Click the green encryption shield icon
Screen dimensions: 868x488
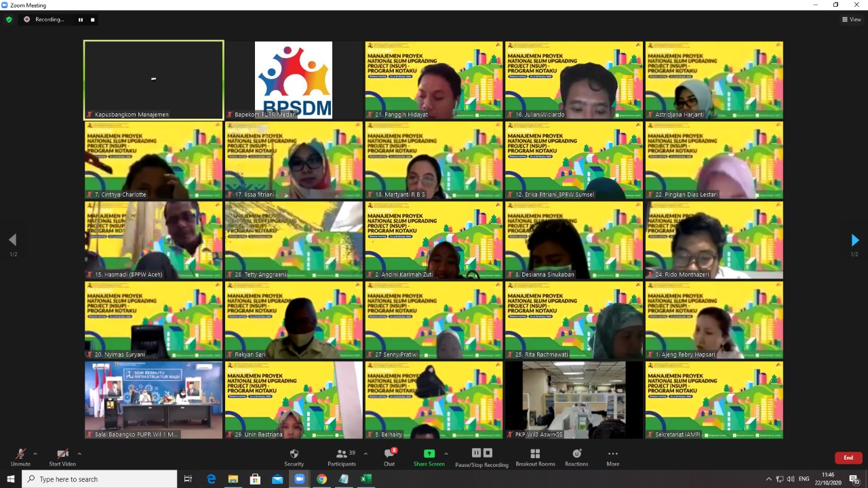[9, 20]
